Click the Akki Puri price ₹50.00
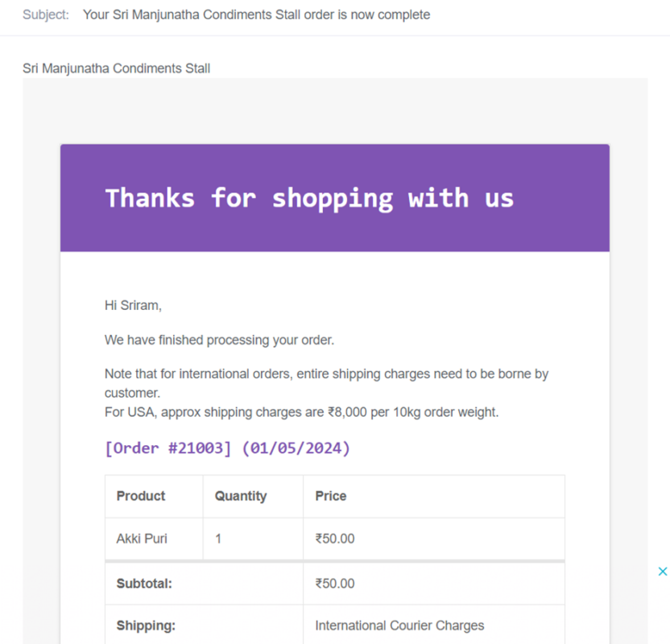Image resolution: width=670 pixels, height=644 pixels. click(335, 539)
